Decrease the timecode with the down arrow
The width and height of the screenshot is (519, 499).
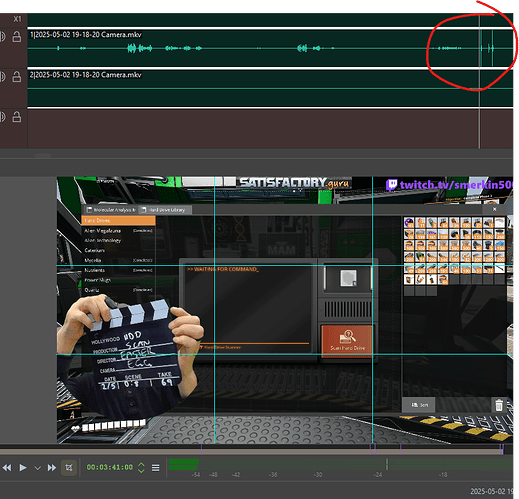pyautogui.click(x=141, y=471)
